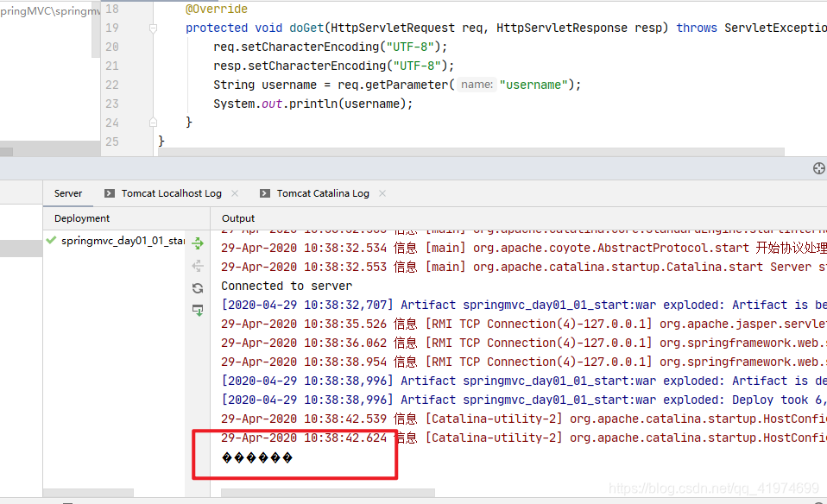Click the 10:38:38,996 'Deploy took' log line
Viewport: 827px width, 504px height.
pos(524,400)
